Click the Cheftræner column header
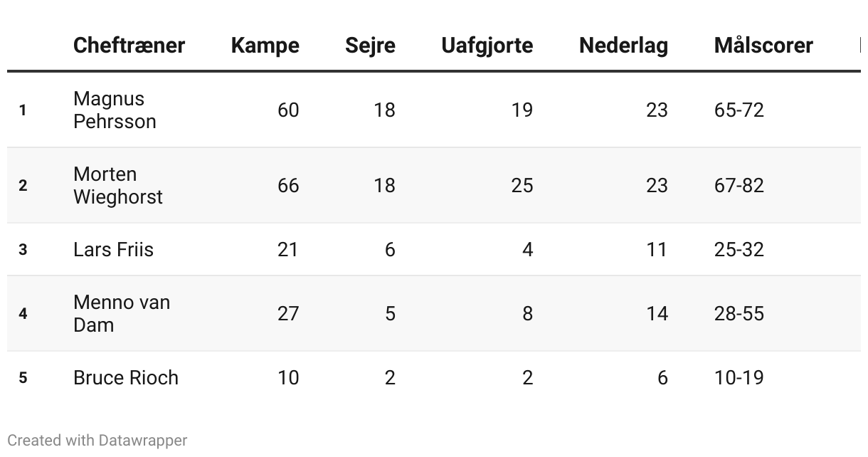Viewport: 868px width, 457px height. (x=129, y=46)
